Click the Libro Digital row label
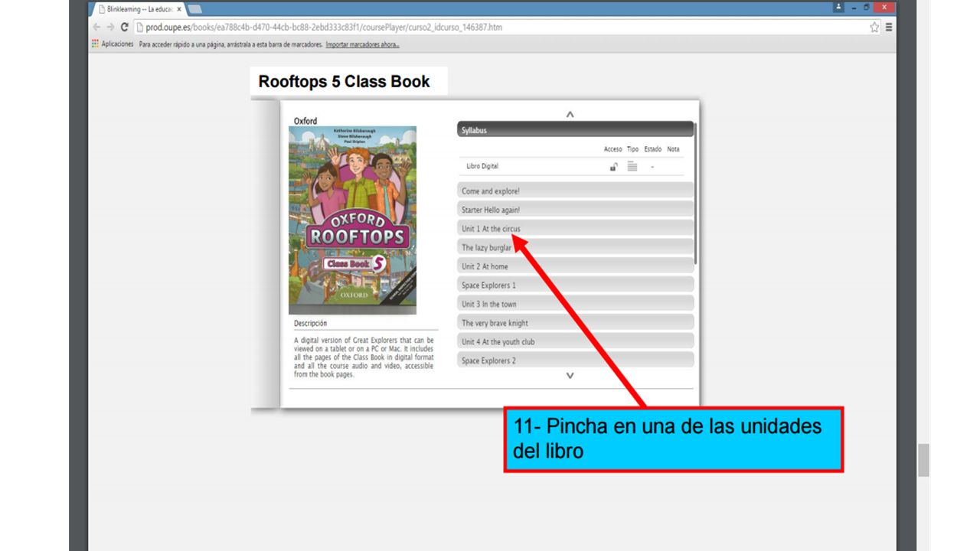The height and width of the screenshot is (551, 980). 482,166
